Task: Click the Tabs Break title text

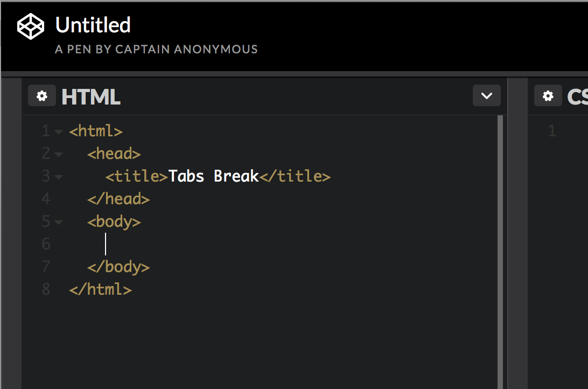Action: click(x=213, y=176)
